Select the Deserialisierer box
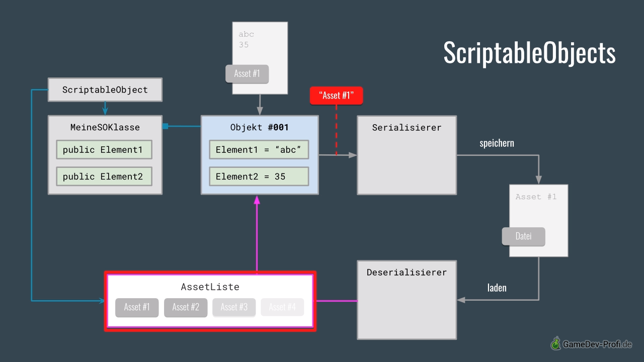Image resolution: width=644 pixels, height=362 pixels. [407, 300]
